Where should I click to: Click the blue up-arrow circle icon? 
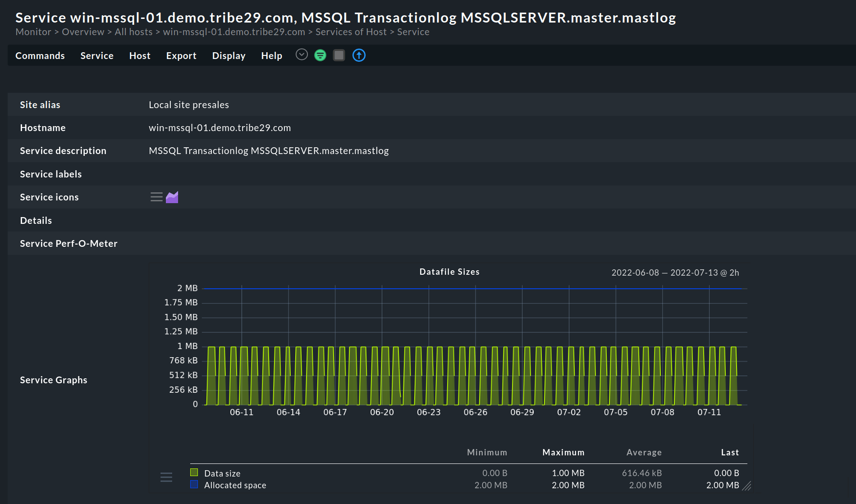tap(359, 55)
